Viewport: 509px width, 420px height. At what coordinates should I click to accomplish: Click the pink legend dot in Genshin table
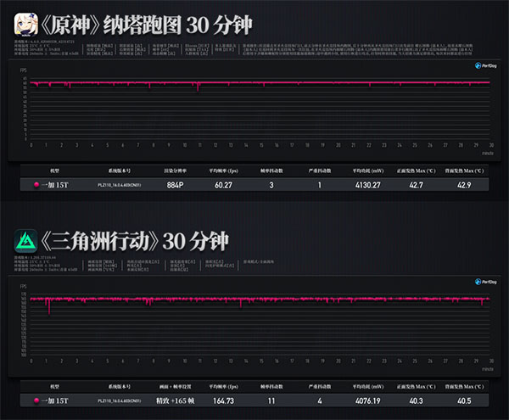click(36, 184)
